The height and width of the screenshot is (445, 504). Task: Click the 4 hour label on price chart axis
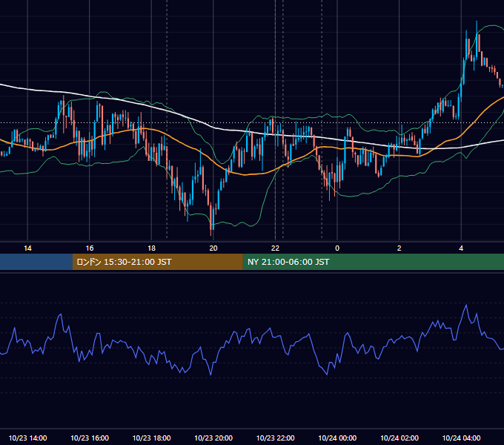click(x=461, y=248)
